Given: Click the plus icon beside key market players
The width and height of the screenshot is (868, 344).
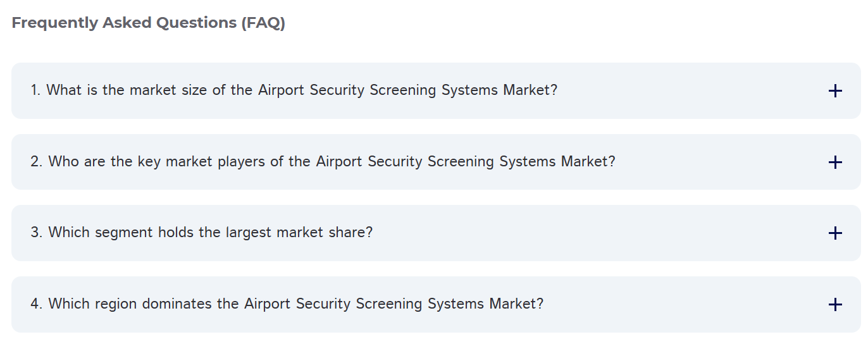Looking at the screenshot, I should coord(835,163).
